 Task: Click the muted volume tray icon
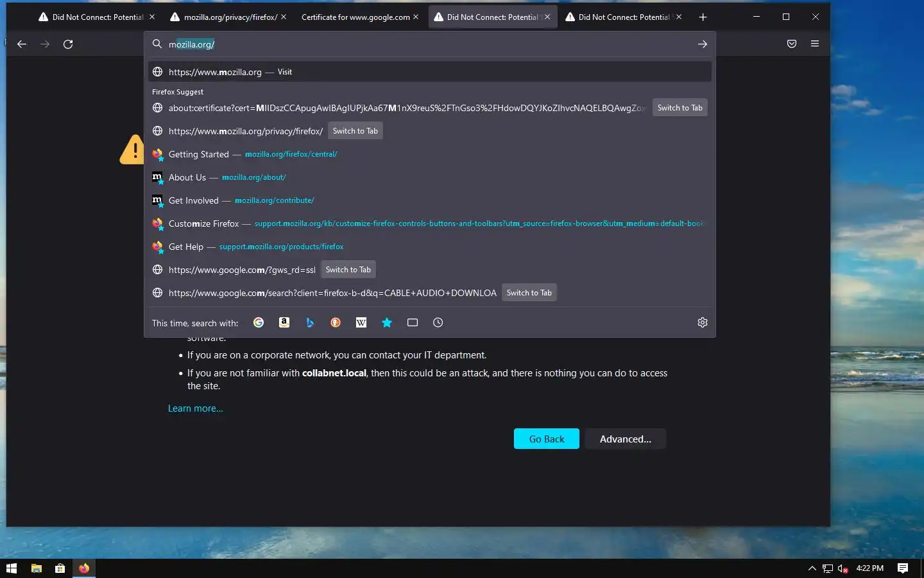pyautogui.click(x=843, y=568)
